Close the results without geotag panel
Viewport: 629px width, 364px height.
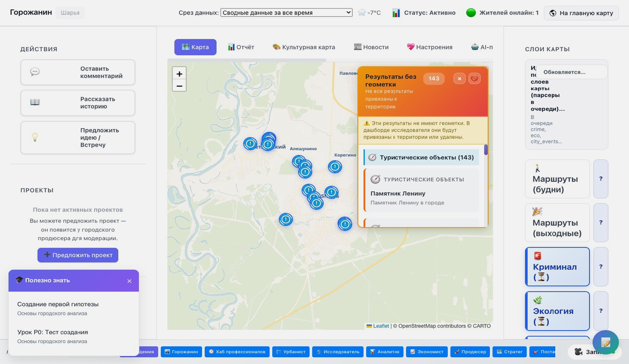tap(459, 79)
